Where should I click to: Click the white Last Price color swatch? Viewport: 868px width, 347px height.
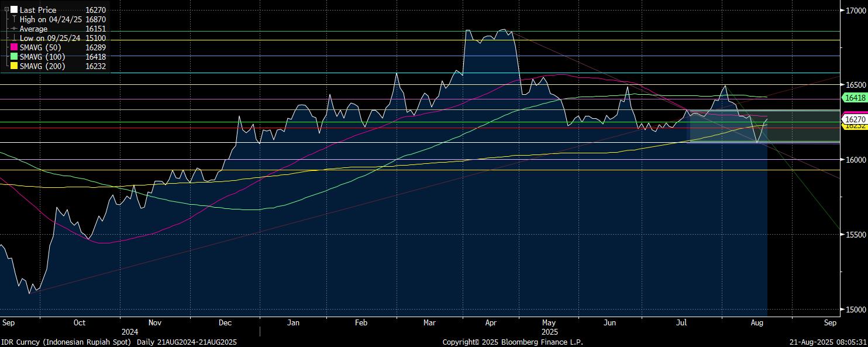(x=14, y=10)
